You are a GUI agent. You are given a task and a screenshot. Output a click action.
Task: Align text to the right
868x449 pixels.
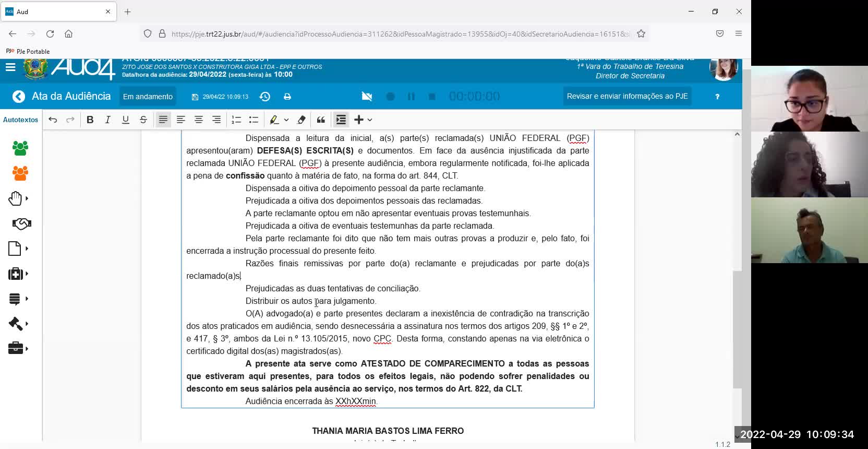pos(216,120)
